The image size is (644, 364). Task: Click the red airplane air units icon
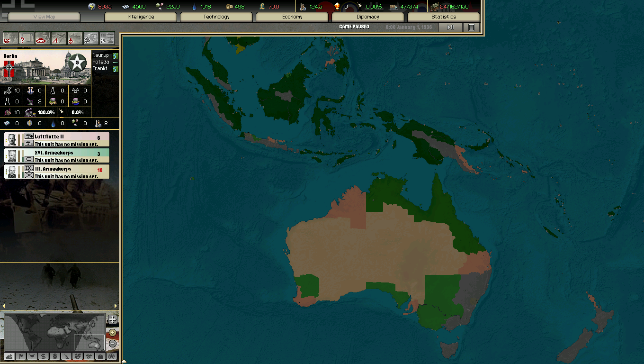click(x=59, y=38)
